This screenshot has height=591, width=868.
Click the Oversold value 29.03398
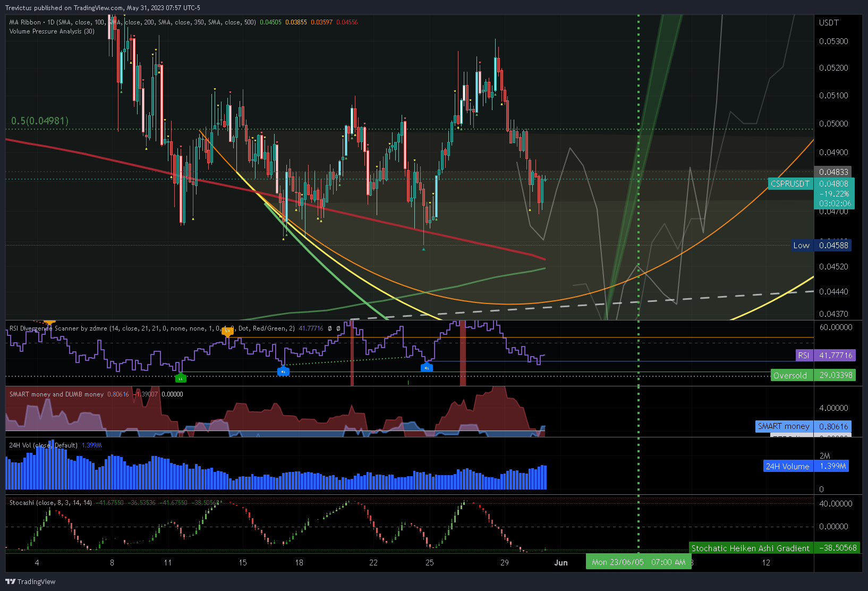coord(835,375)
